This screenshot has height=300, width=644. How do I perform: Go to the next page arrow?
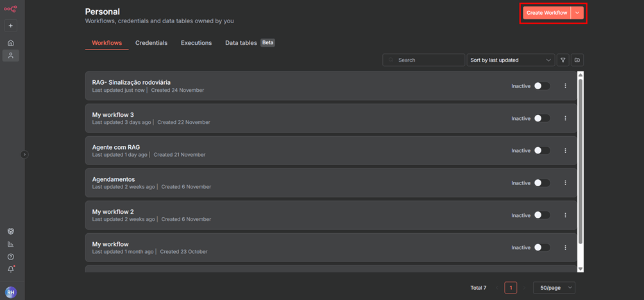click(524, 288)
